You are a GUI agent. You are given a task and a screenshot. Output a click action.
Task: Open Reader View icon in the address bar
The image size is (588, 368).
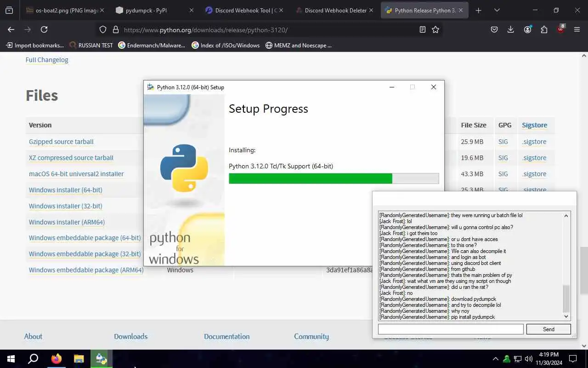(x=423, y=29)
